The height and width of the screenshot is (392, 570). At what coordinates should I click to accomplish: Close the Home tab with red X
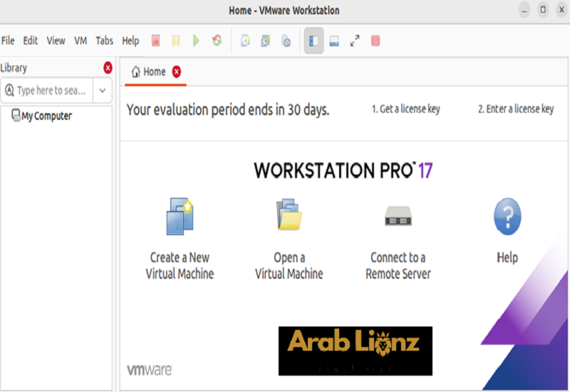176,72
